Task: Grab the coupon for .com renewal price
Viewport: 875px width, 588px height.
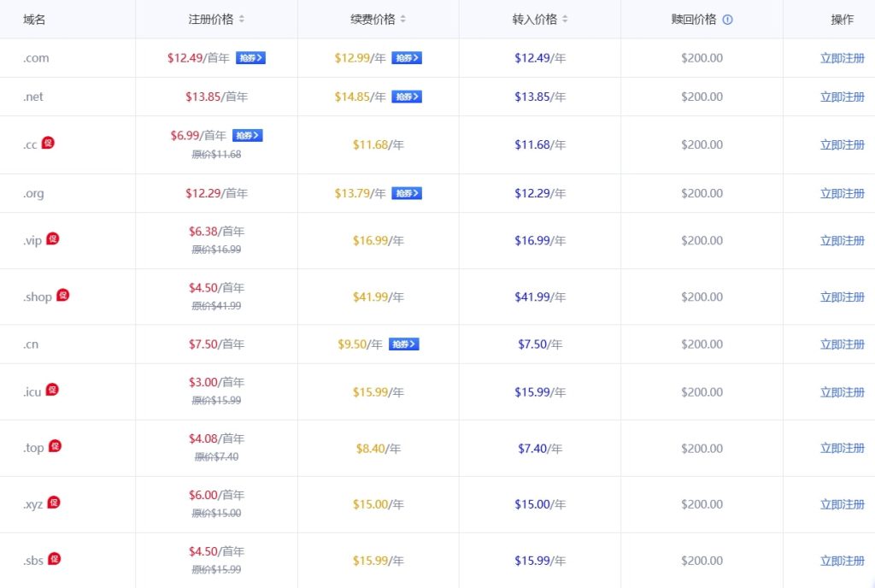Action: click(407, 58)
